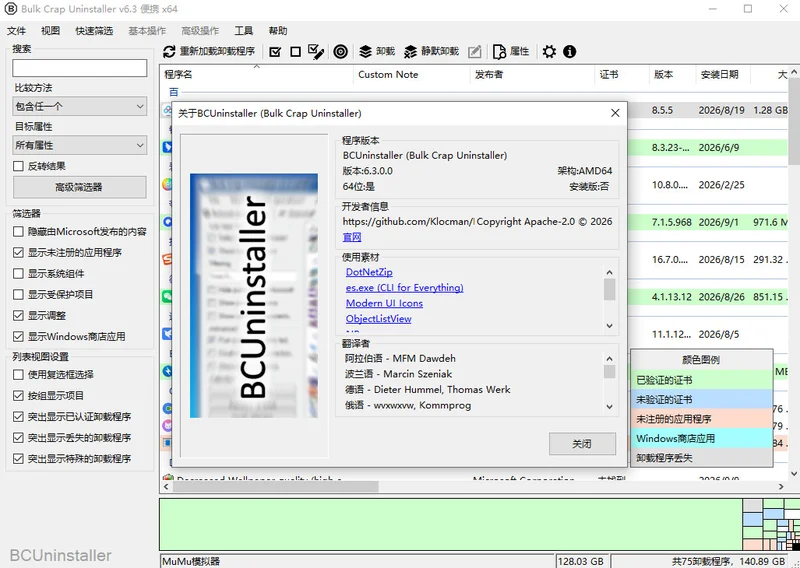Open the 帮助 menu
The width and height of the screenshot is (800, 568).
[278, 31]
